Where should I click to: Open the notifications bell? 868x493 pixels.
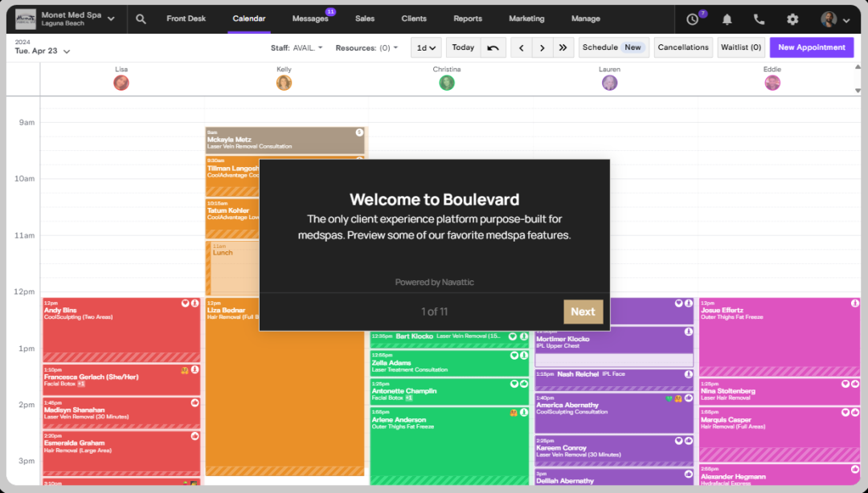727,19
